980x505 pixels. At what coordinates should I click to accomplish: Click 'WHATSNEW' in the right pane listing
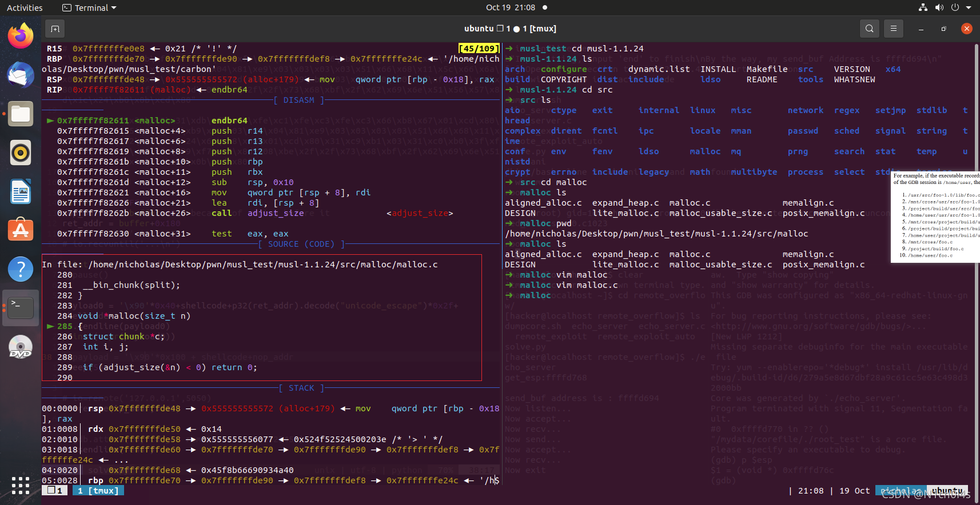coord(854,79)
